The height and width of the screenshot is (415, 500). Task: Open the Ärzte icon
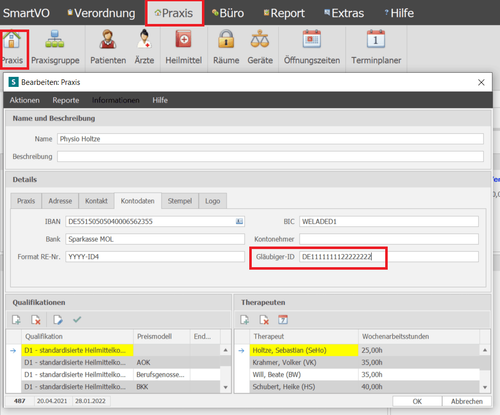pyautogui.click(x=144, y=39)
